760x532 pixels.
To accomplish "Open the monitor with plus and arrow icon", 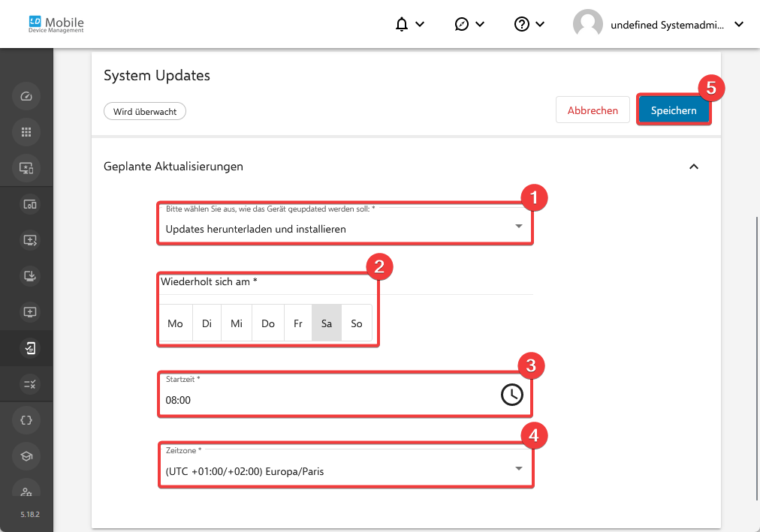I will pyautogui.click(x=29, y=240).
